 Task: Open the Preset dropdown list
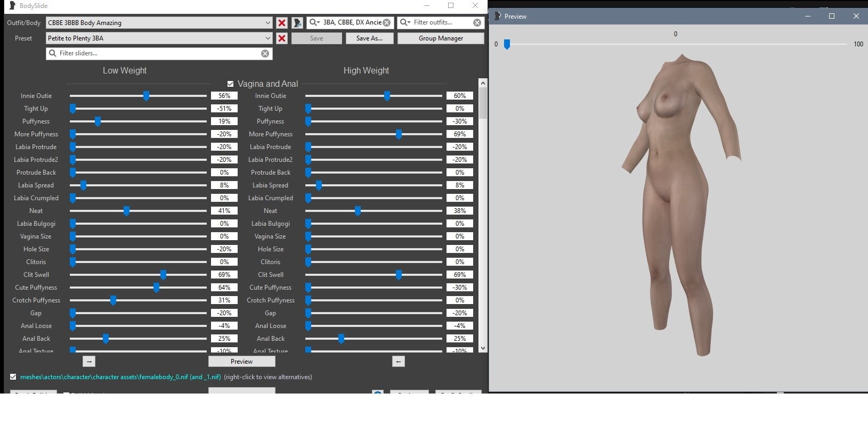click(x=159, y=38)
